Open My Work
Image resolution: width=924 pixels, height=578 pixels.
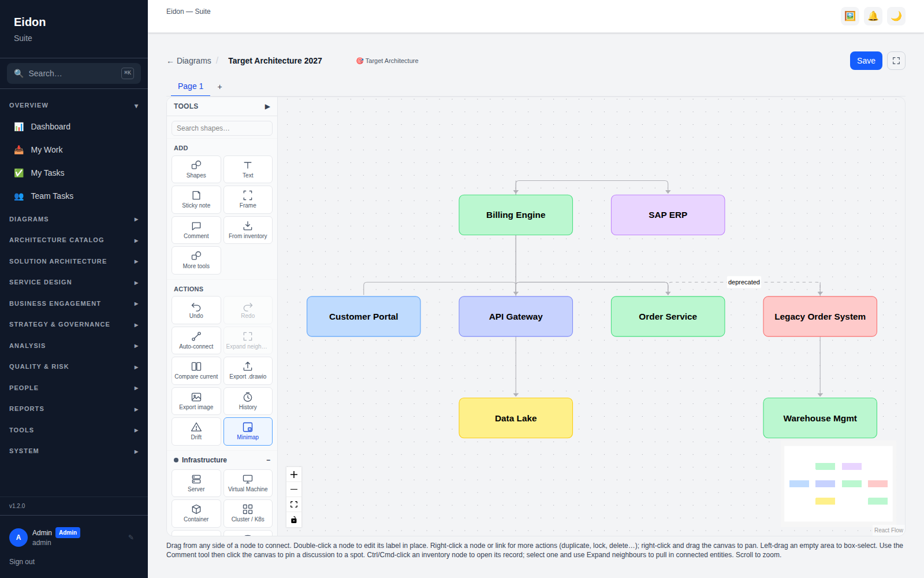point(74,150)
